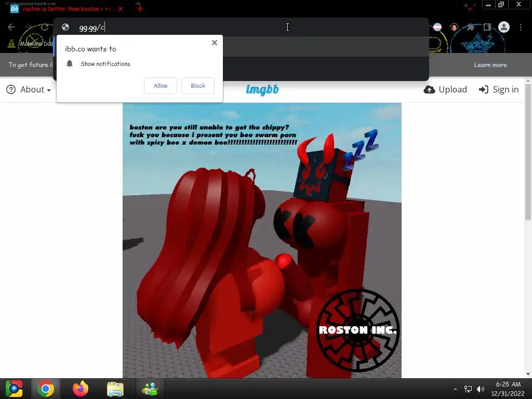The image size is (532, 399).
Task: Click Sign in on imgbb header
Action: [x=498, y=89]
